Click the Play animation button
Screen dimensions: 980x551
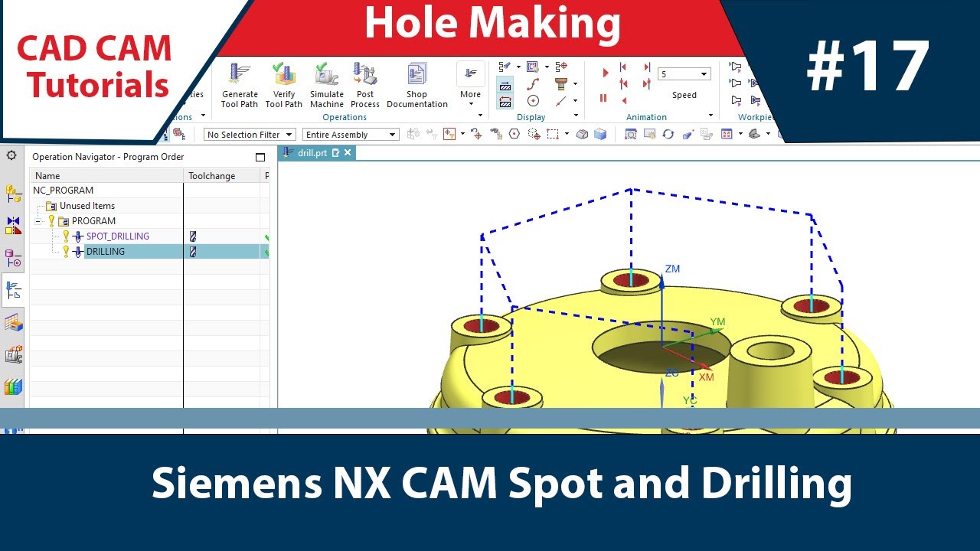(605, 73)
